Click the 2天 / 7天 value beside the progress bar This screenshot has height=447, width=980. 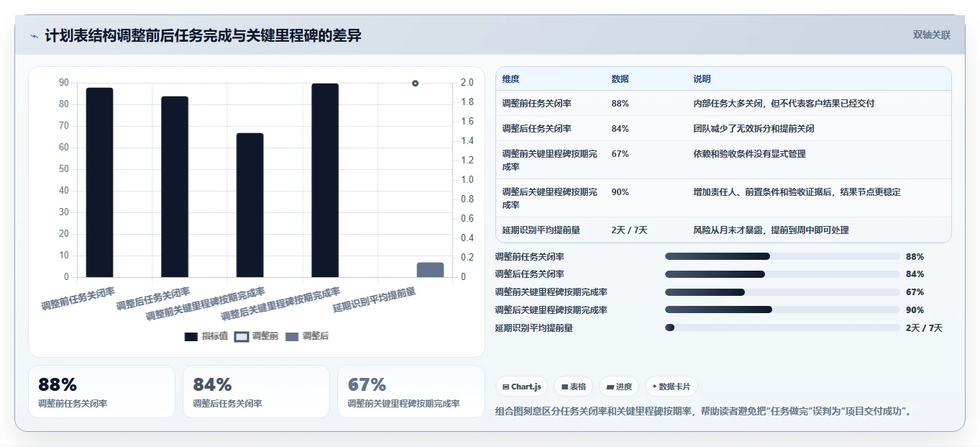[924, 328]
